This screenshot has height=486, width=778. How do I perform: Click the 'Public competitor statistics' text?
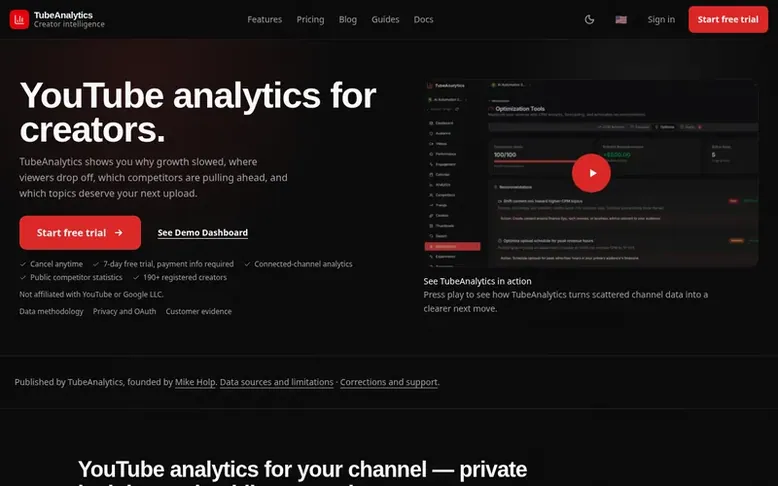(x=76, y=278)
